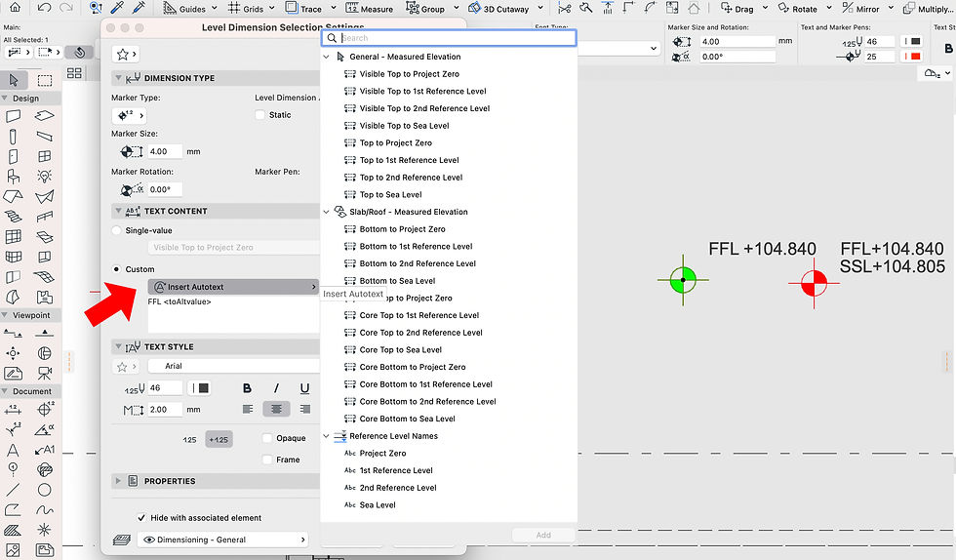
Task: Select Top to Sea Level autotext
Action: coord(390,194)
